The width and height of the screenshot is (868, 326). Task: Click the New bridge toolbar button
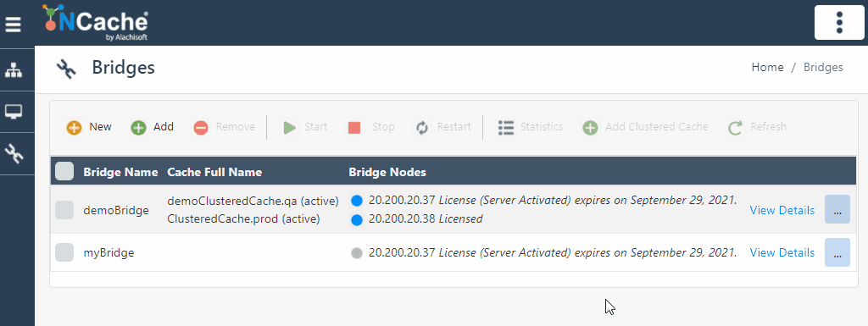(89, 127)
